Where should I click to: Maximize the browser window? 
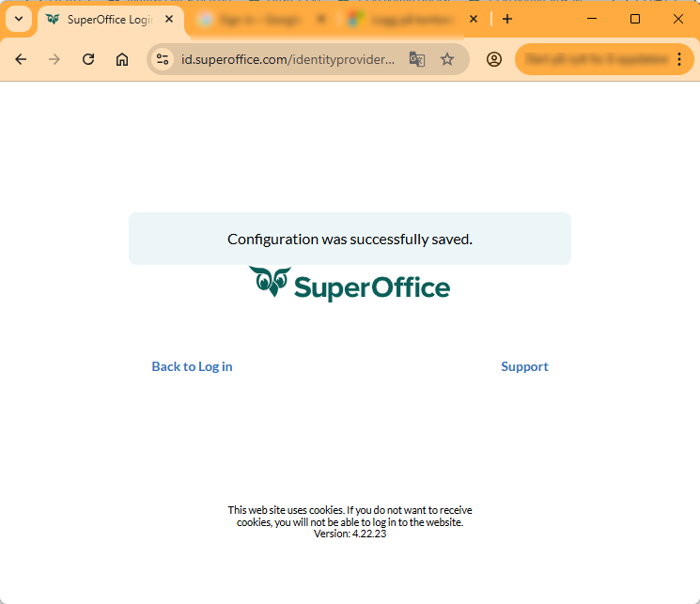click(x=635, y=19)
